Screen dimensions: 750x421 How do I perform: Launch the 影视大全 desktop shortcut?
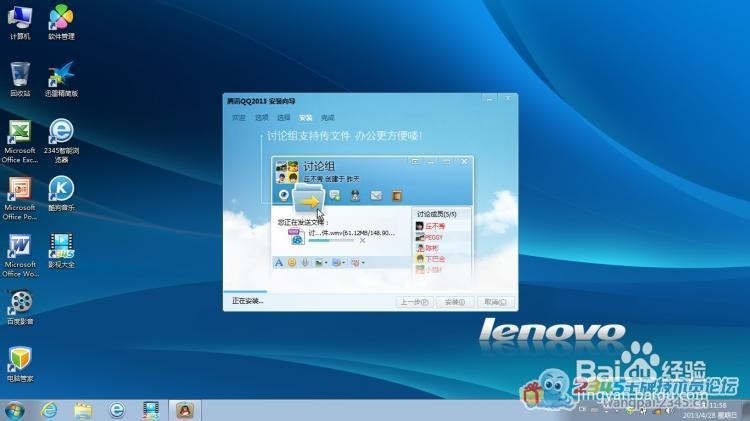61,251
